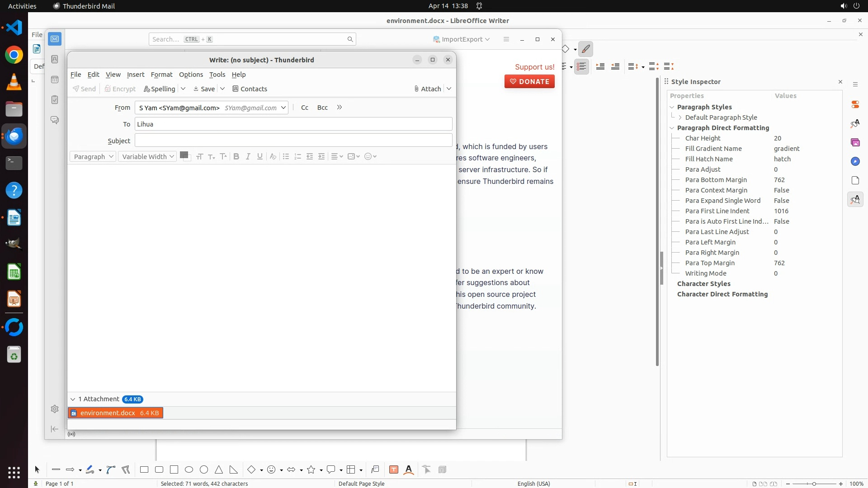Select the Ellipse drawing tool
The height and width of the screenshot is (488, 868).
tap(189, 470)
